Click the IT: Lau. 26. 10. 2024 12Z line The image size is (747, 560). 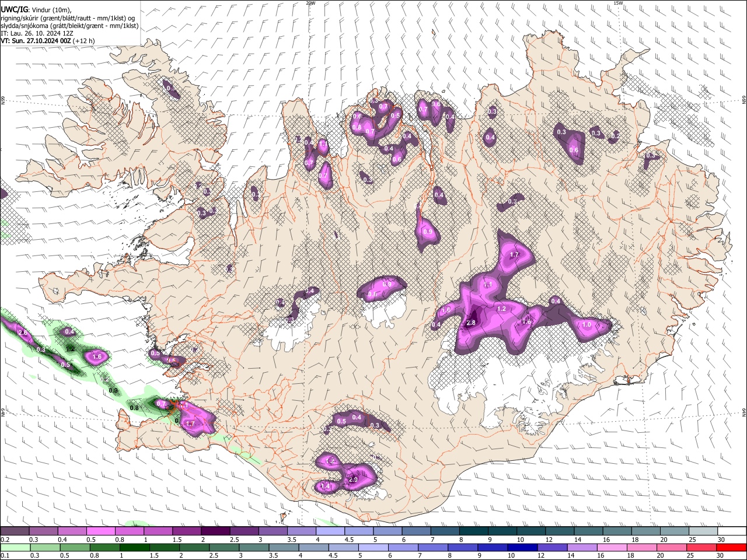click(37, 33)
